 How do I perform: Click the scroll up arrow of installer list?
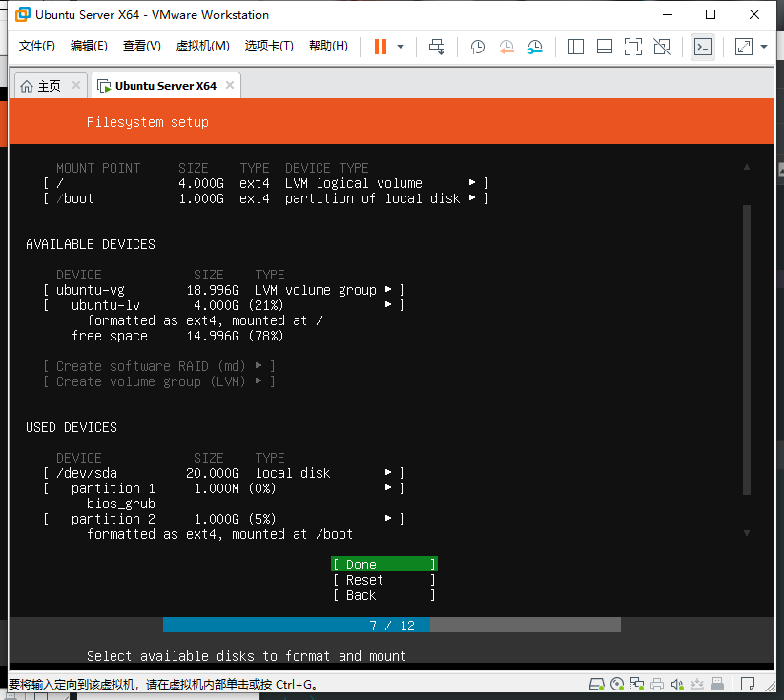pos(747,167)
